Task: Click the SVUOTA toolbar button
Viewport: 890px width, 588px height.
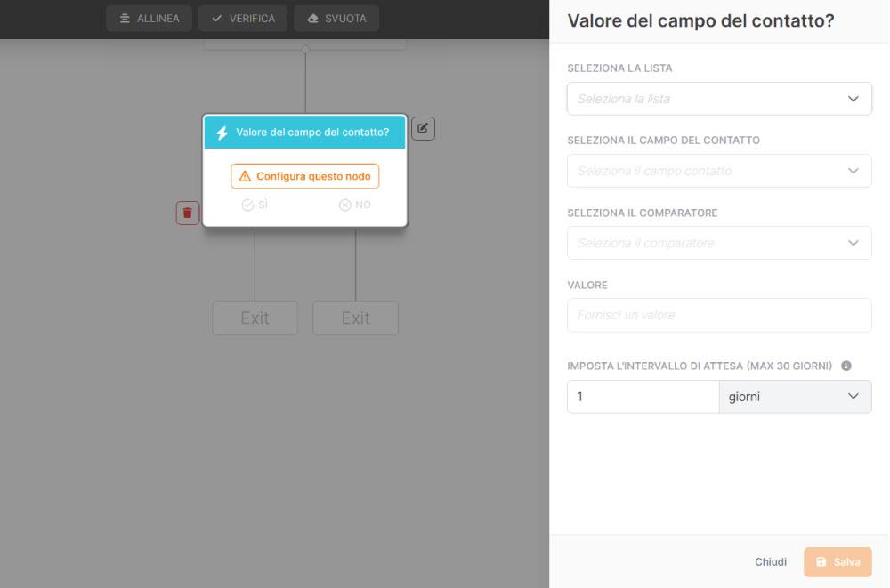Action: [336, 18]
